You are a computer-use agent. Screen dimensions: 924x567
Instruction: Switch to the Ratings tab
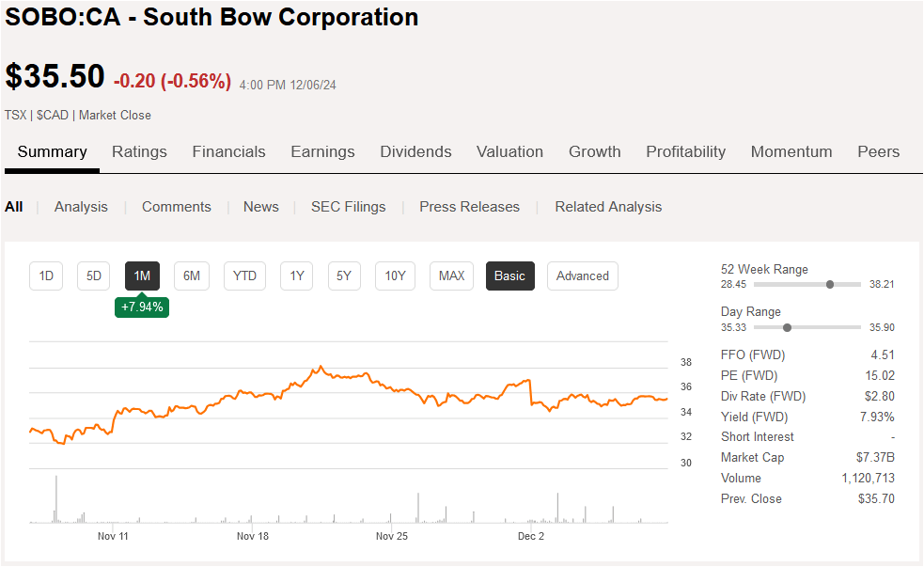(139, 151)
